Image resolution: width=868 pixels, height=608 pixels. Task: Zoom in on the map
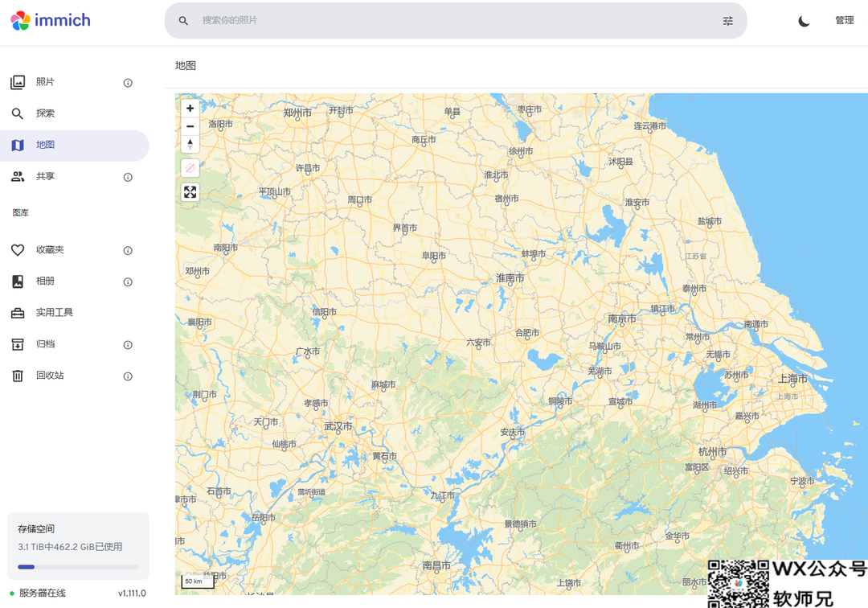pos(190,109)
